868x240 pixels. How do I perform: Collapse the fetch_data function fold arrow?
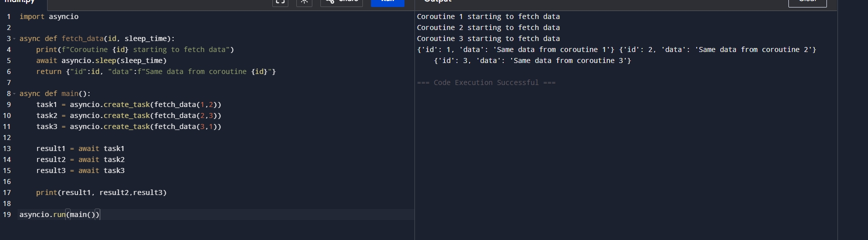pyautogui.click(x=15, y=38)
